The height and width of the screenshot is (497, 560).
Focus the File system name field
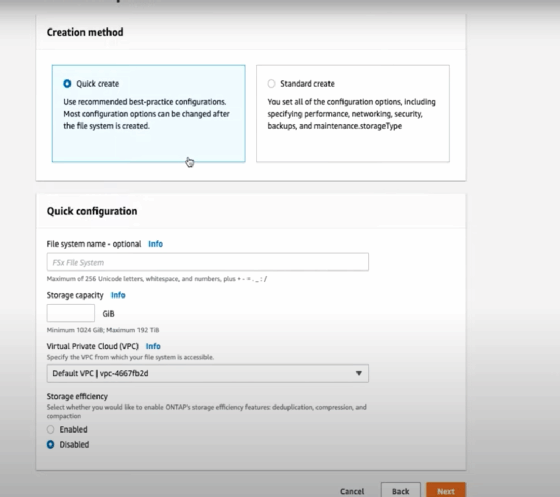point(208,262)
